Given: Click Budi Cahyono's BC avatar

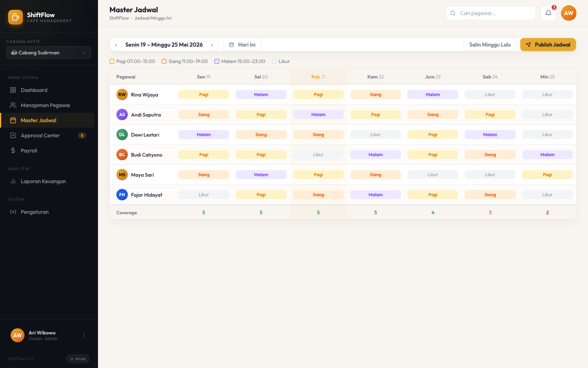Looking at the screenshot, I should pos(122,155).
